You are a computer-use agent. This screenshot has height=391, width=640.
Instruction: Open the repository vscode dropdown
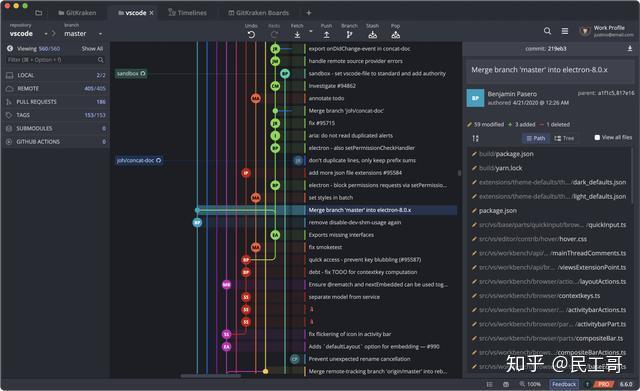point(28,33)
